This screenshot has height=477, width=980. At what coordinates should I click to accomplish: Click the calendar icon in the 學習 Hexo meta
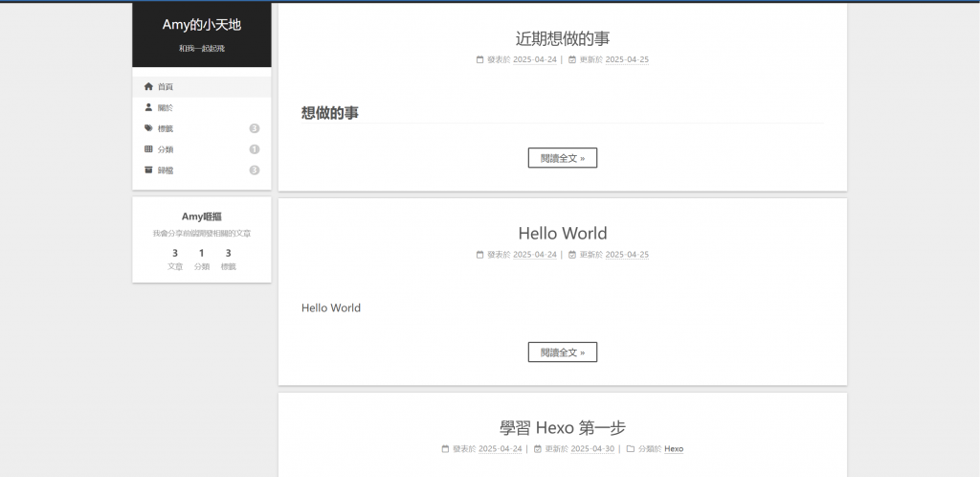(445, 449)
